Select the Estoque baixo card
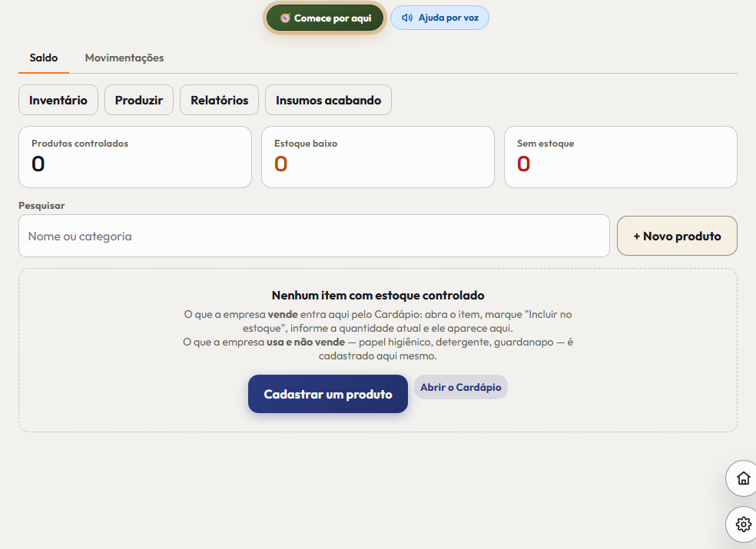 [x=378, y=157]
